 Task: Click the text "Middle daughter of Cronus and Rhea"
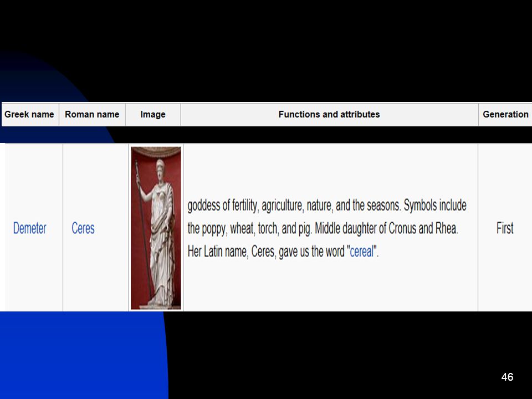point(386,228)
